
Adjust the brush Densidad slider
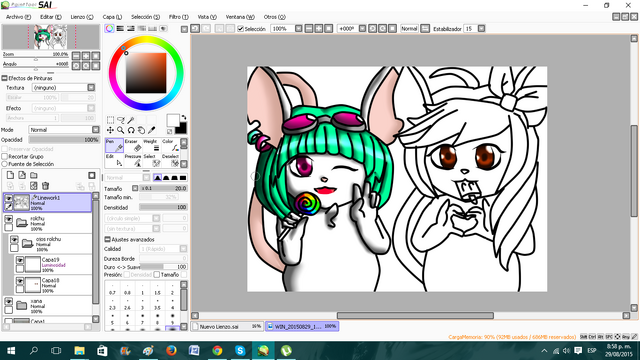(x=163, y=208)
